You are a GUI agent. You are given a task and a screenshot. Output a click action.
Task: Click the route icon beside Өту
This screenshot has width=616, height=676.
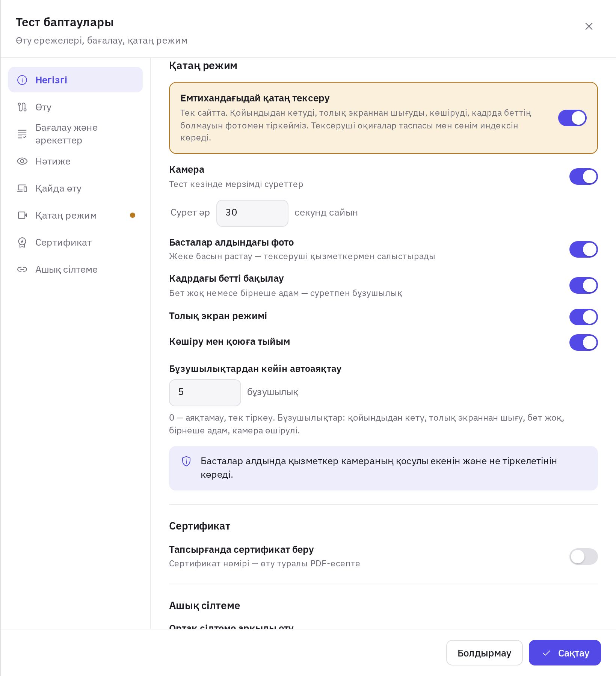point(22,107)
